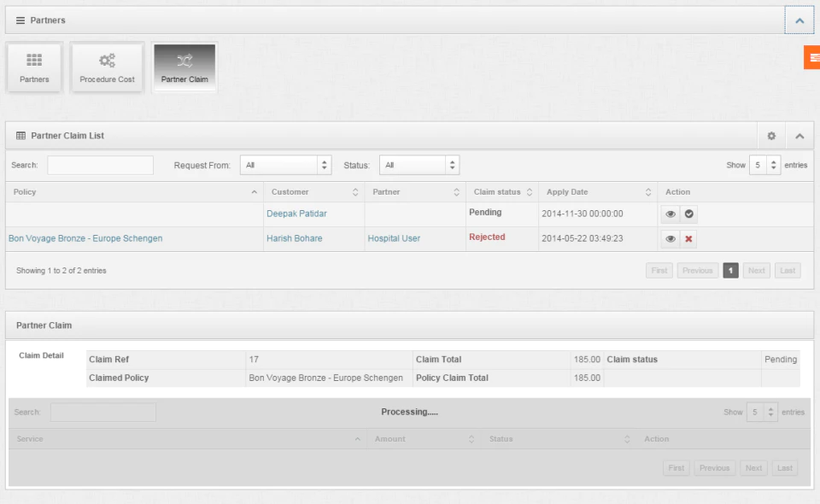This screenshot has height=504, width=820.
Task: Open the Partners grid icon tile
Action: (x=34, y=67)
